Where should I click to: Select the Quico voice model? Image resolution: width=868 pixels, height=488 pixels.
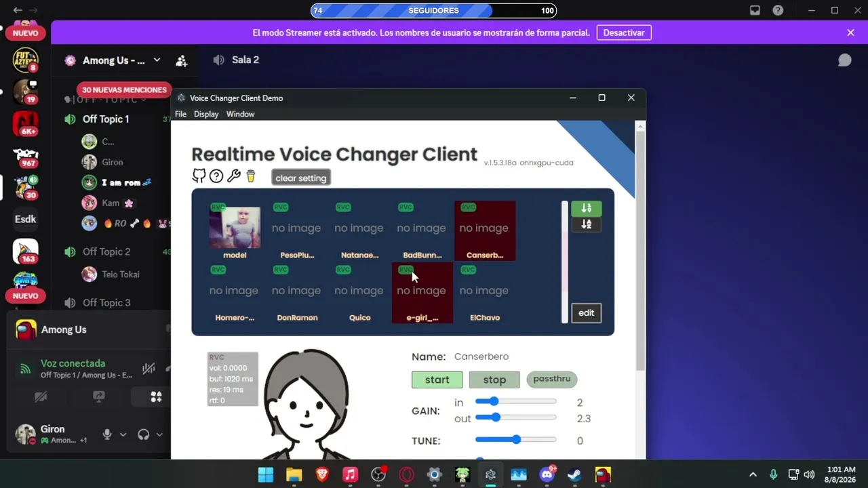[359, 293]
